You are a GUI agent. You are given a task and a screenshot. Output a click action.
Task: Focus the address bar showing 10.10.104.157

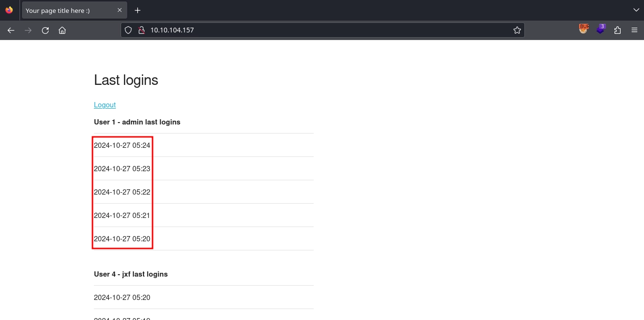click(324, 30)
